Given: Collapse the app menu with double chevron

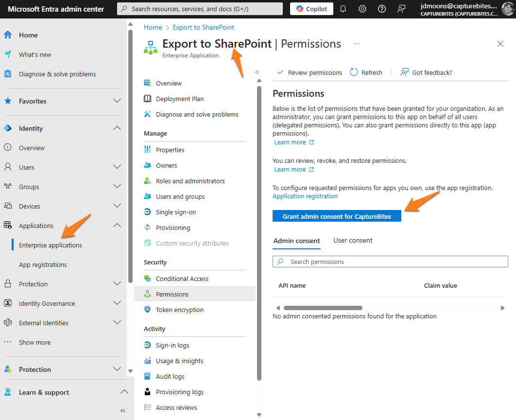Looking at the screenshot, I should point(257,72).
